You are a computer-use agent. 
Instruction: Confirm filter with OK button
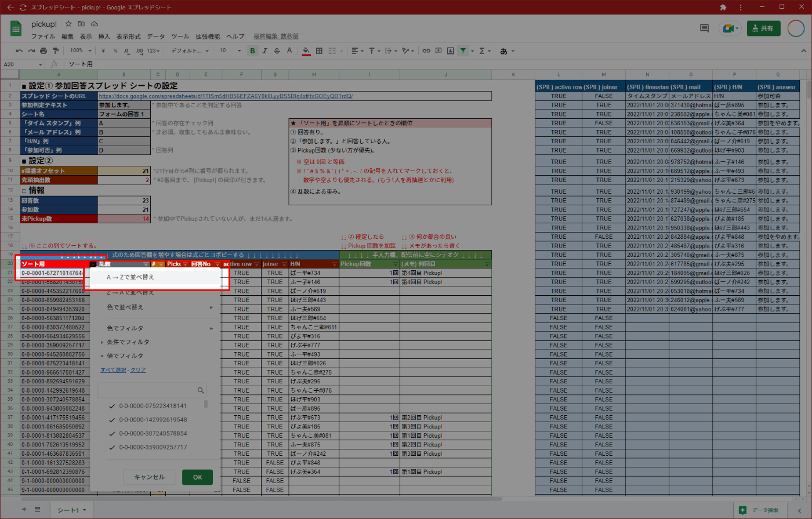(197, 477)
